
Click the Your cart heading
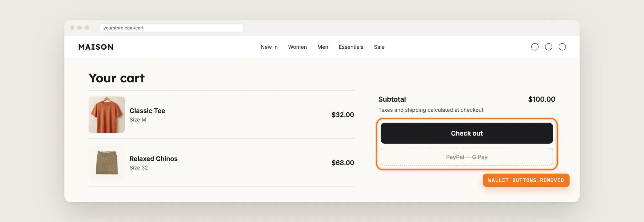point(117,78)
